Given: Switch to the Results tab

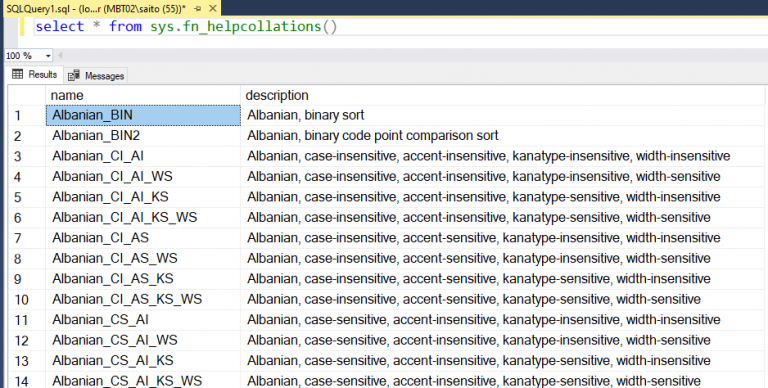Looking at the screenshot, I should click(x=34, y=74).
